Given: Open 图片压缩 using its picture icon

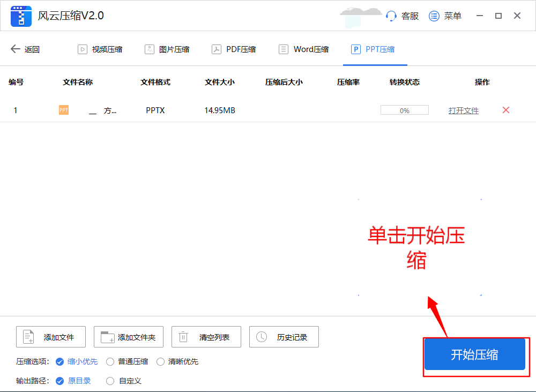Looking at the screenshot, I should tap(150, 49).
